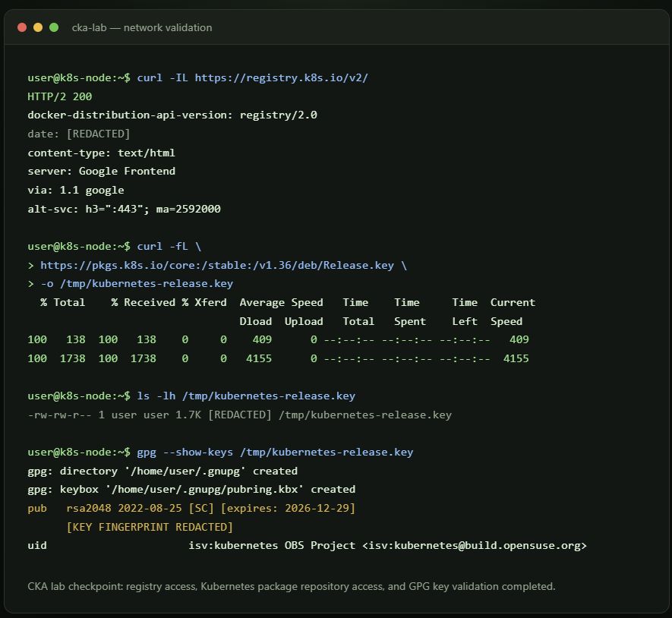The image size is (672, 618).
Task: Click the first 1738 total value
Action: point(72,358)
